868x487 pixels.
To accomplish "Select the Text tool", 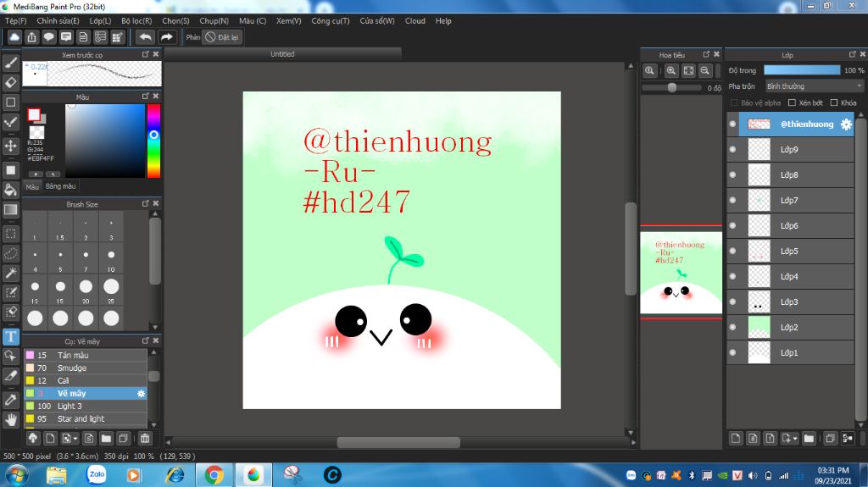I will pyautogui.click(x=10, y=336).
